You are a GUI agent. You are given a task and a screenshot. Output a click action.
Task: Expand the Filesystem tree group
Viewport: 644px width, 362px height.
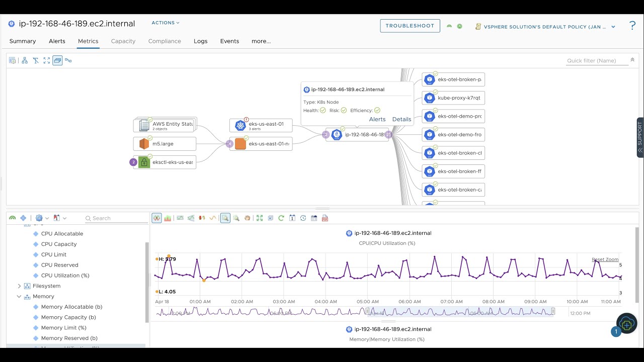(x=20, y=286)
